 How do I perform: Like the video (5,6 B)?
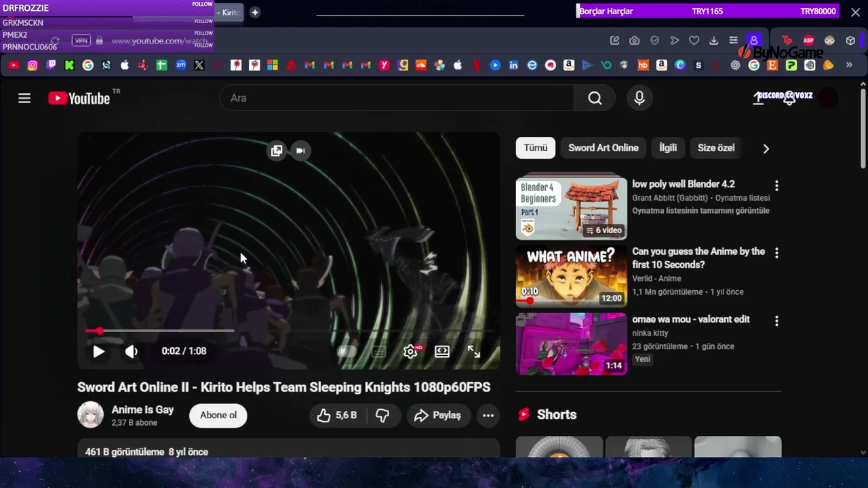click(337, 415)
